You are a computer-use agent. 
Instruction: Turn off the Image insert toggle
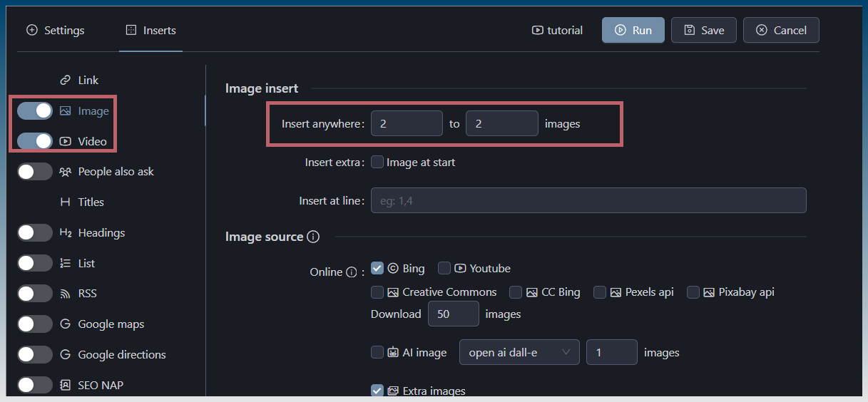point(35,110)
